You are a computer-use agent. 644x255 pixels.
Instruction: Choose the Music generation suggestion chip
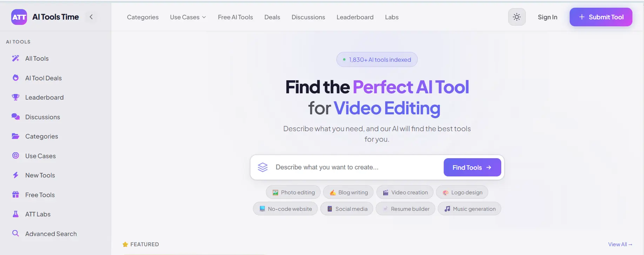469,209
